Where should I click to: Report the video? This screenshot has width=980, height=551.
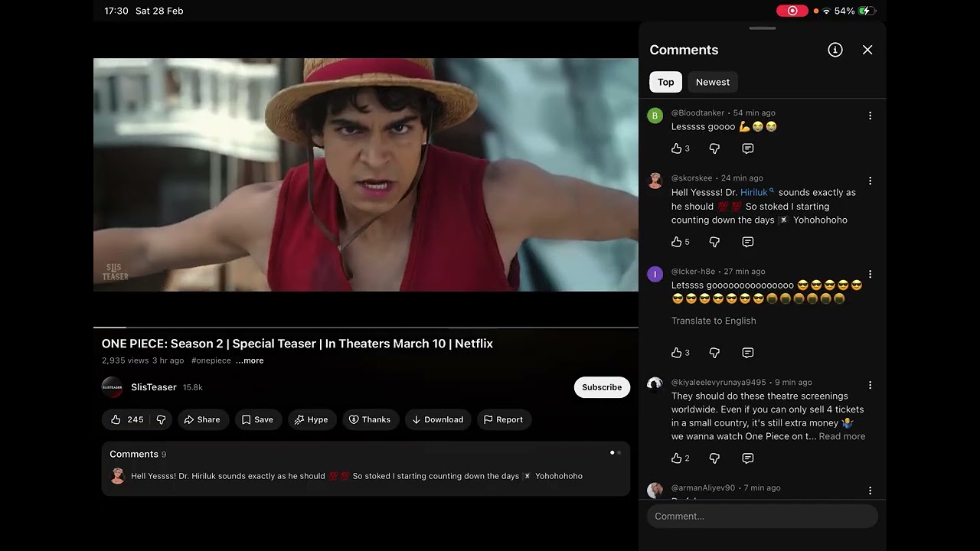pyautogui.click(x=504, y=419)
